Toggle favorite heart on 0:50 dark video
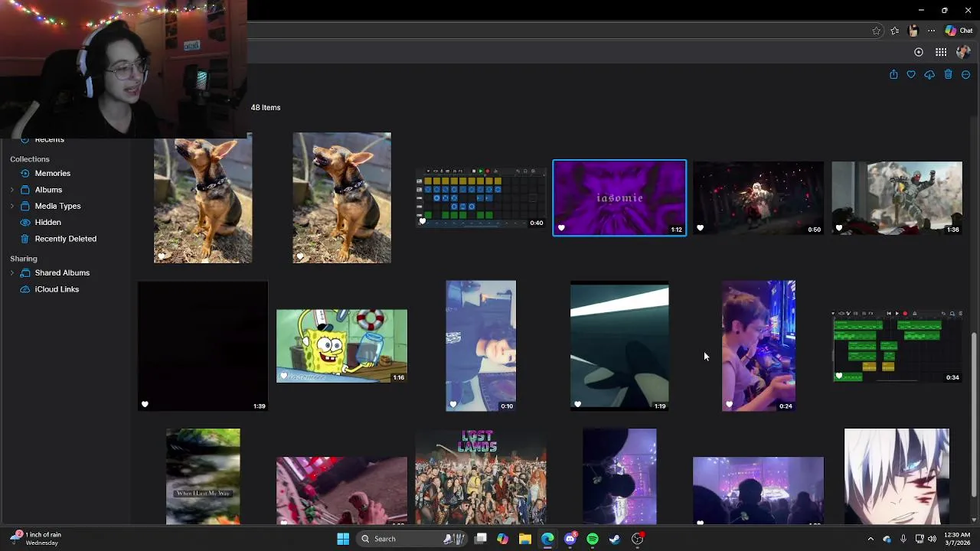 (700, 228)
